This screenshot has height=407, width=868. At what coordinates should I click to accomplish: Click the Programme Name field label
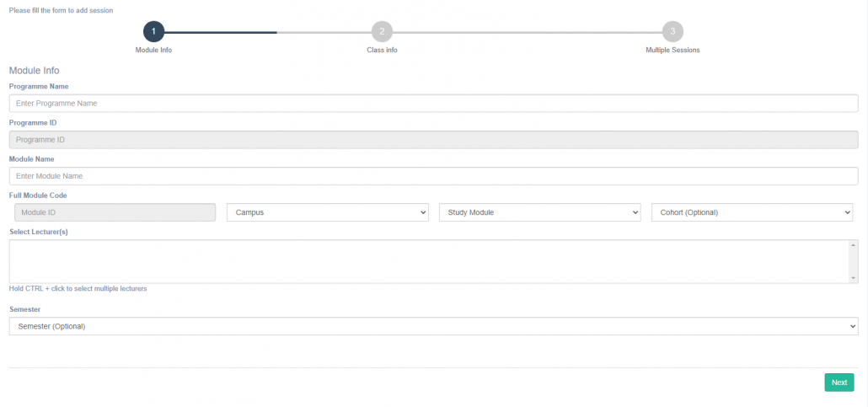39,87
